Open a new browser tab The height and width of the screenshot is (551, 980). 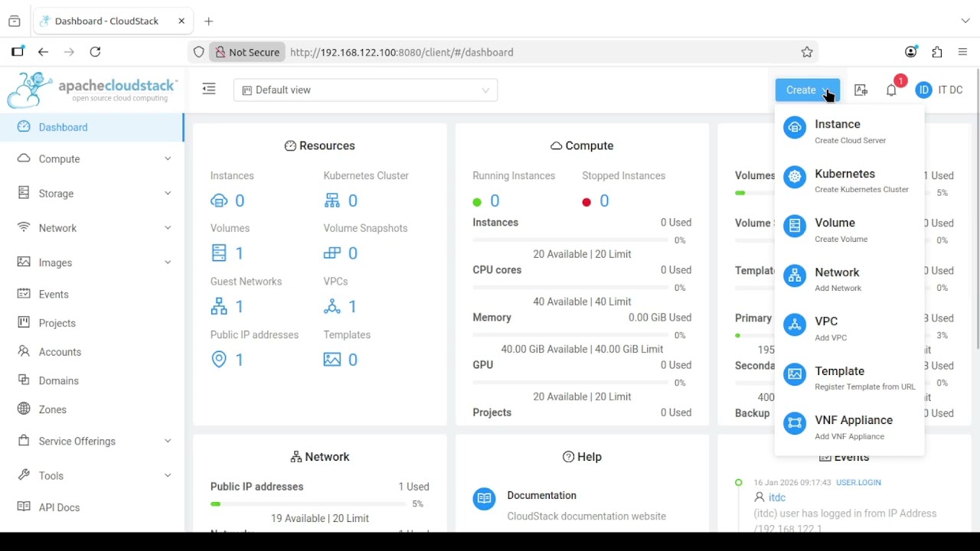209,21
